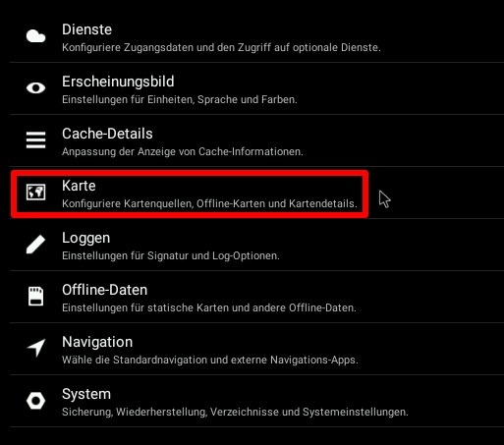
Task: Open the Dienste settings category
Action: tap(256, 36)
